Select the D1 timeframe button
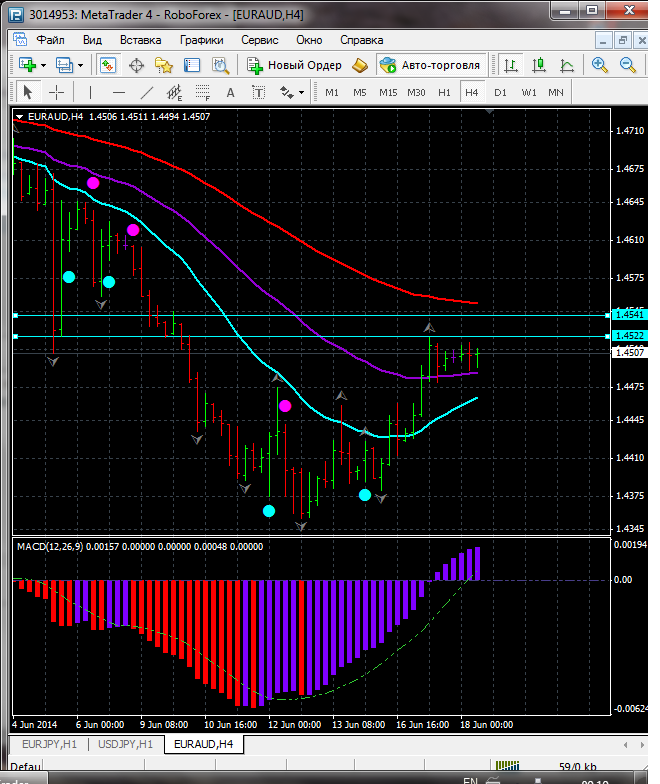 click(500, 92)
